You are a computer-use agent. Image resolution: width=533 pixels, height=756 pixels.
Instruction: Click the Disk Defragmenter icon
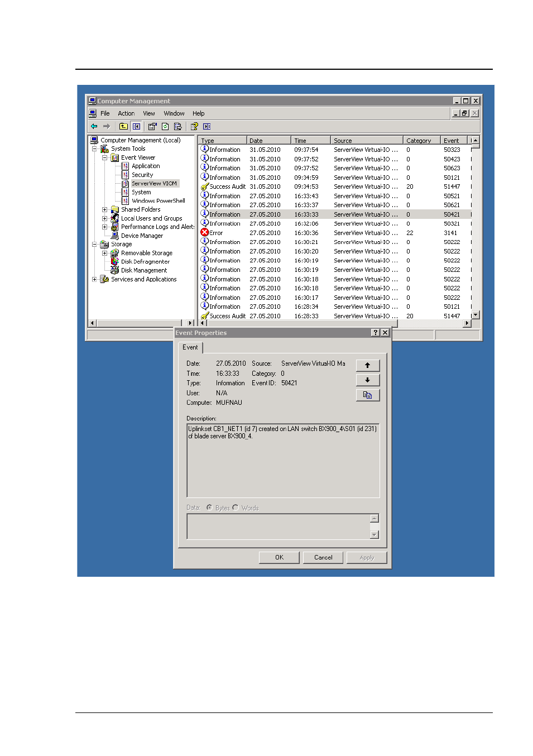pos(114,261)
